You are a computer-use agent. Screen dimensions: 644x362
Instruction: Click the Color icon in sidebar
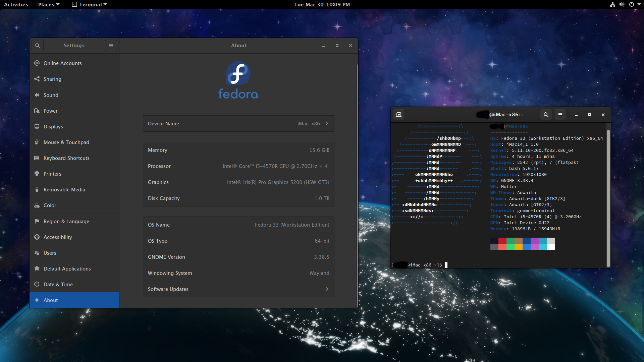point(37,205)
